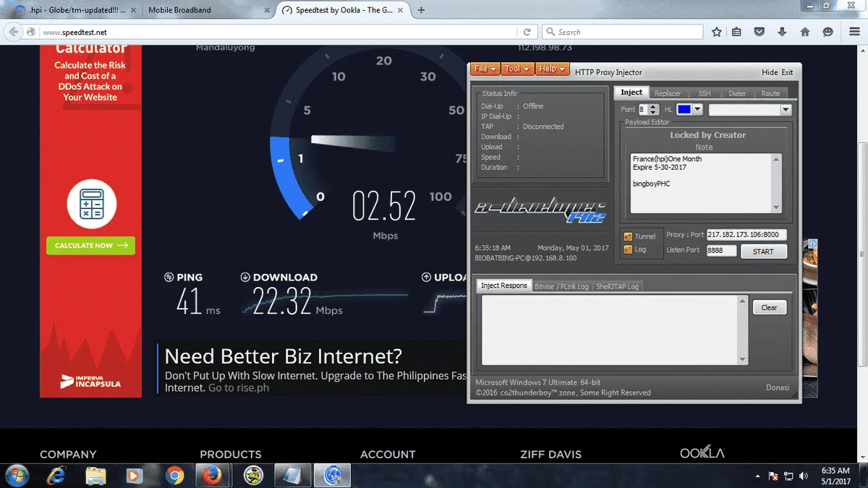
Task: Click the PING label icon on Speedtest
Action: 169,277
